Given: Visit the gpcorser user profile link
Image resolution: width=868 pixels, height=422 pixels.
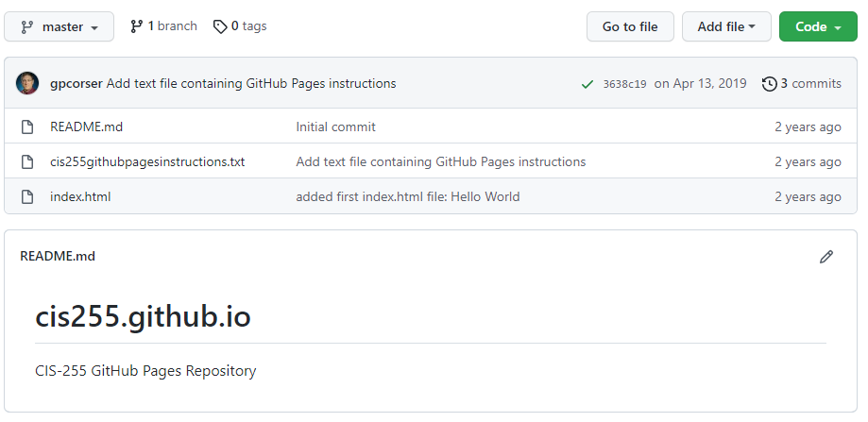Looking at the screenshot, I should pos(76,83).
